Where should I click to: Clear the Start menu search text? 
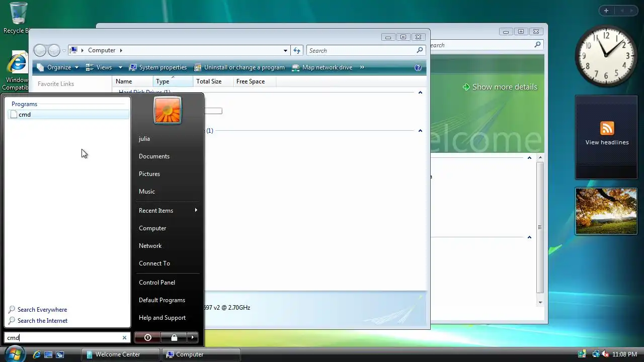click(124, 338)
